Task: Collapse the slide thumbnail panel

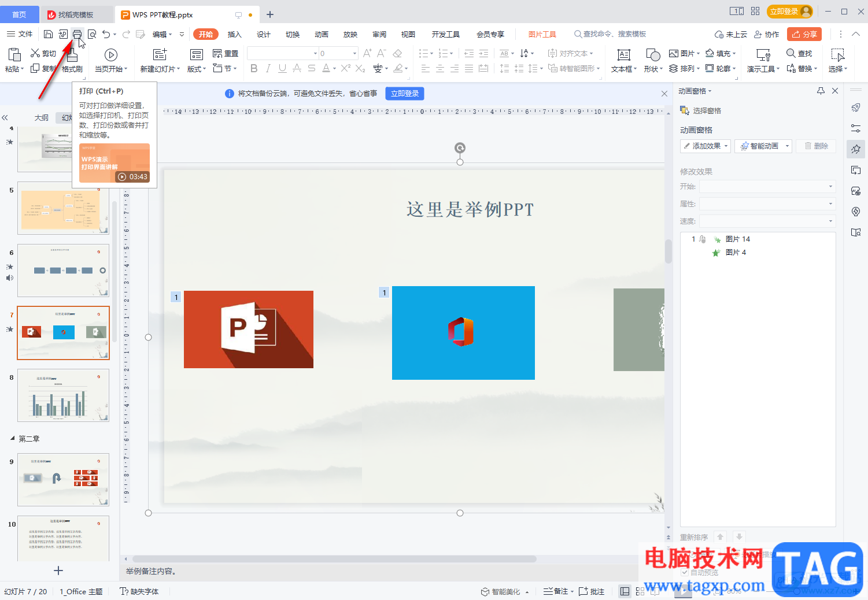Action: click(x=5, y=117)
